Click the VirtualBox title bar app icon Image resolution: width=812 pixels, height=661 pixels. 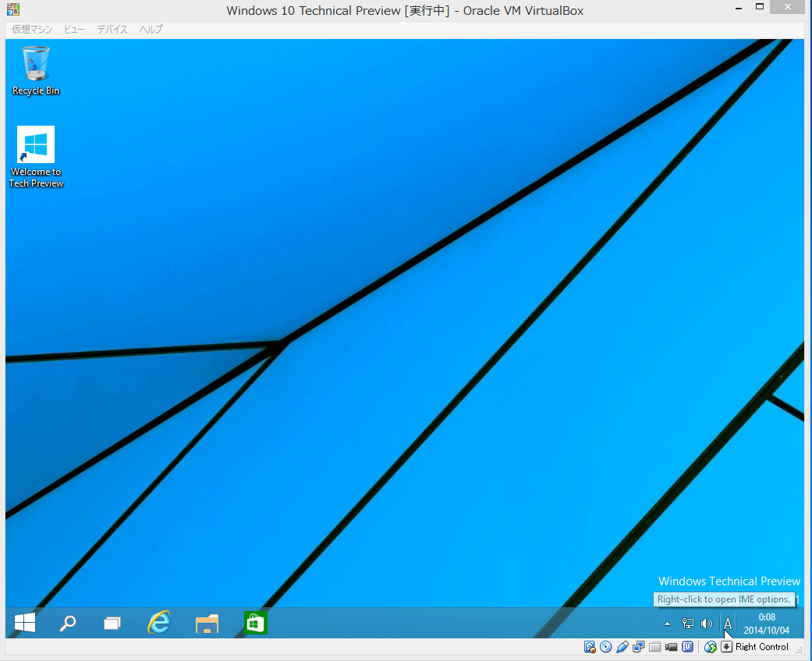pos(13,9)
